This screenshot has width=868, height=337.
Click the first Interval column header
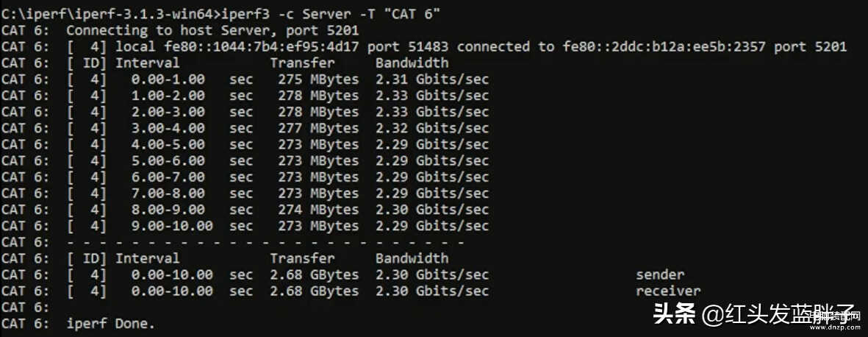coord(147,63)
